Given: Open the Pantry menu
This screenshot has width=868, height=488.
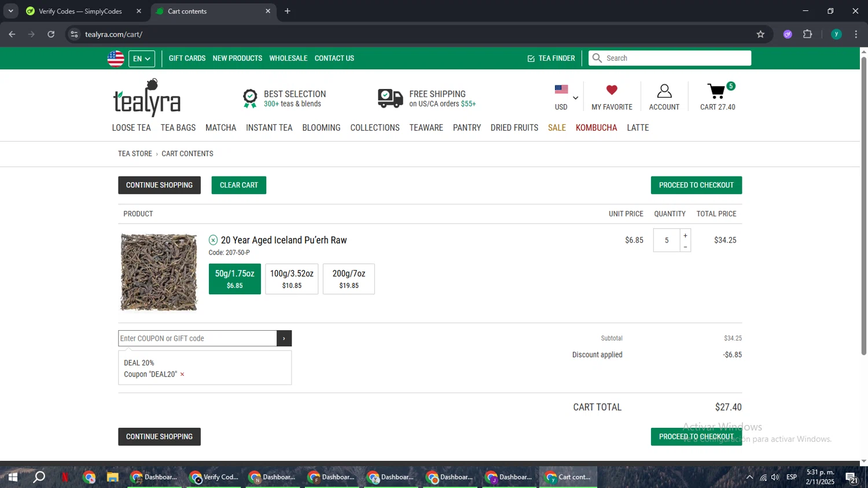Looking at the screenshot, I should click(x=467, y=128).
